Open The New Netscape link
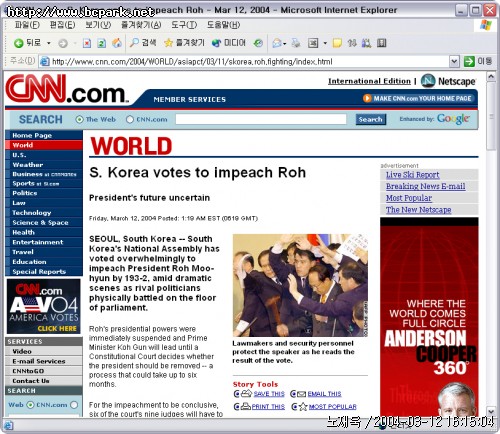The height and width of the screenshot is (434, 500). (x=419, y=210)
